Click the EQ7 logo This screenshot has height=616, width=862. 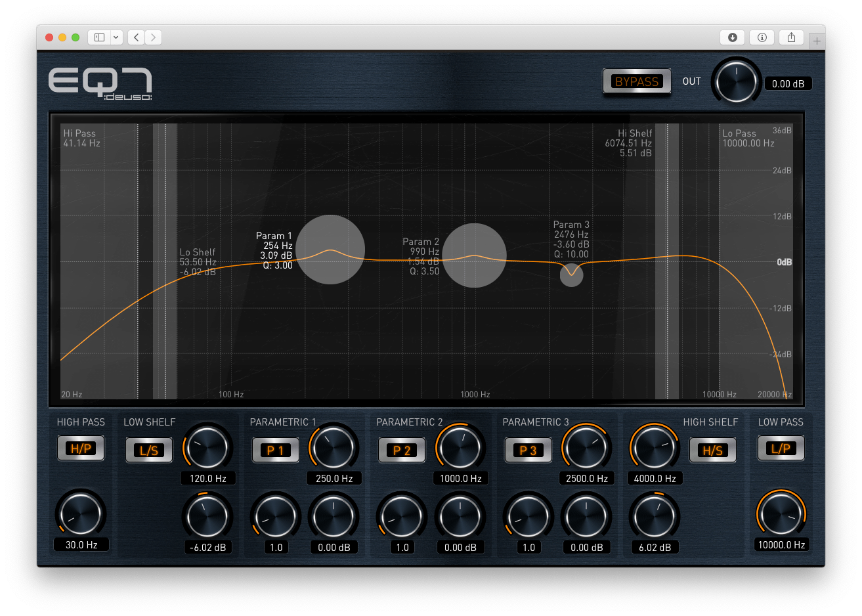[100, 83]
